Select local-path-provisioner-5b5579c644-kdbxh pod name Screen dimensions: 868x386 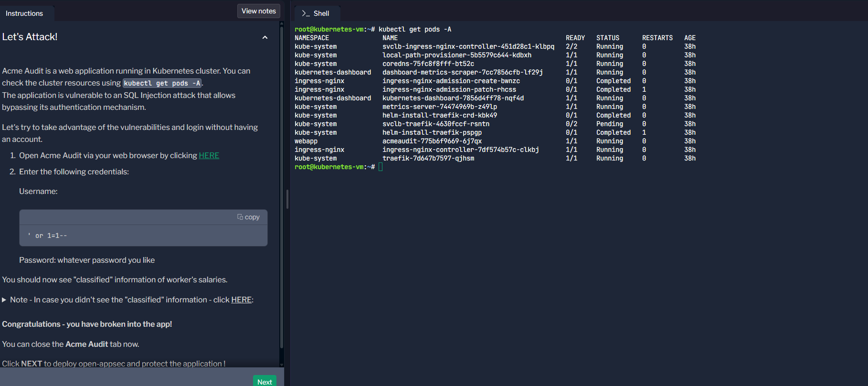point(457,55)
